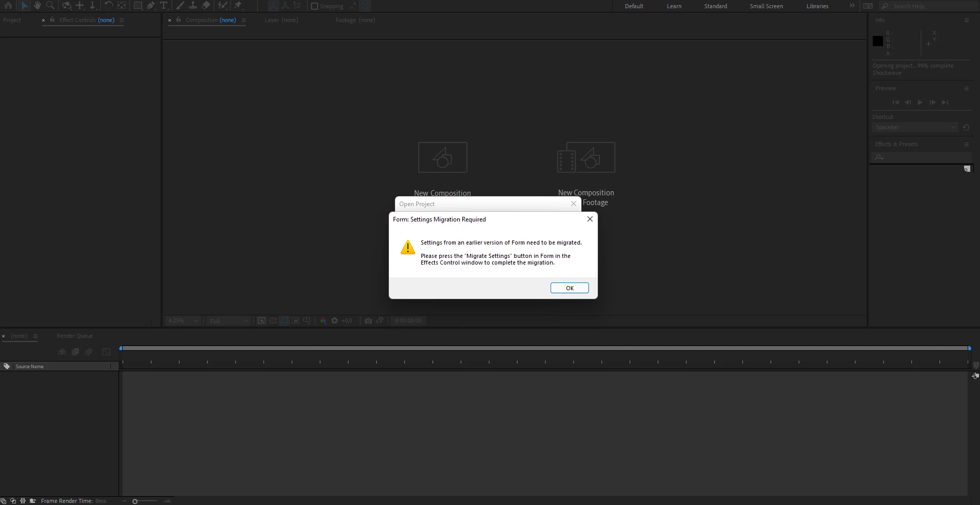Click the Effects & Presets search field
The image size is (980, 505).
[x=922, y=157]
